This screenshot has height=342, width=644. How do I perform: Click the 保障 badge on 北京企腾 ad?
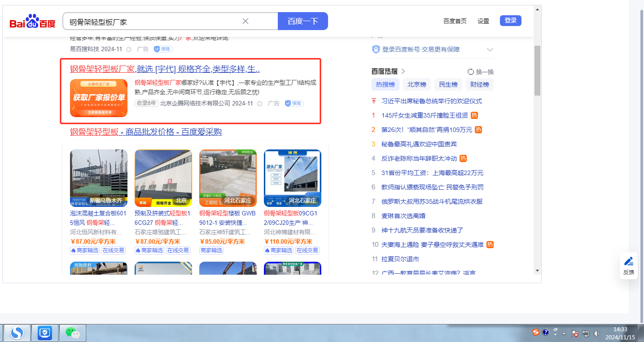(294, 104)
